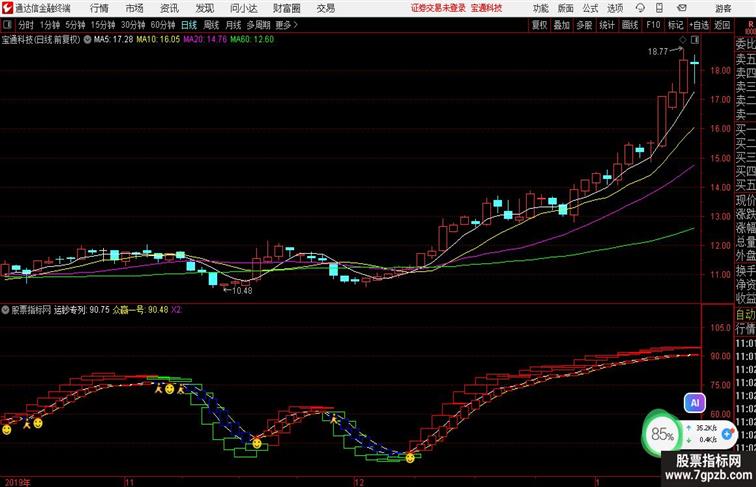Switch to the 月线 monthly period
The image size is (756, 487).
(233, 25)
